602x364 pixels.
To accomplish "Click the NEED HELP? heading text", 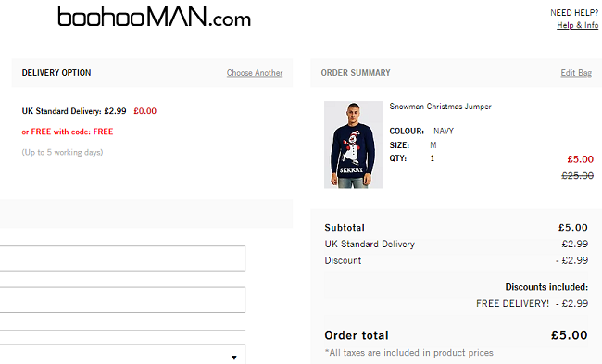I will pyautogui.click(x=574, y=13).
